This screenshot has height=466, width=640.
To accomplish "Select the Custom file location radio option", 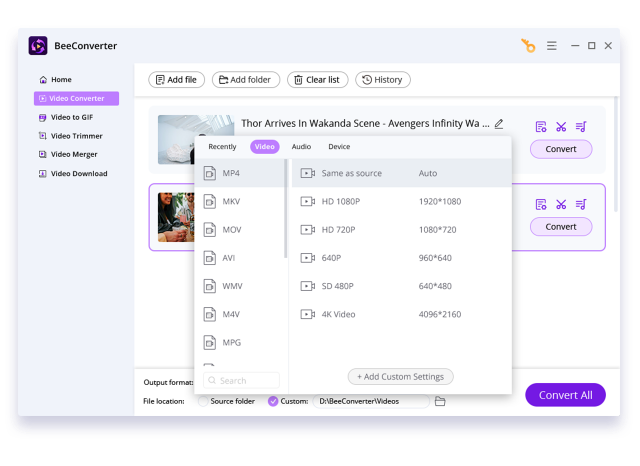I will (273, 401).
